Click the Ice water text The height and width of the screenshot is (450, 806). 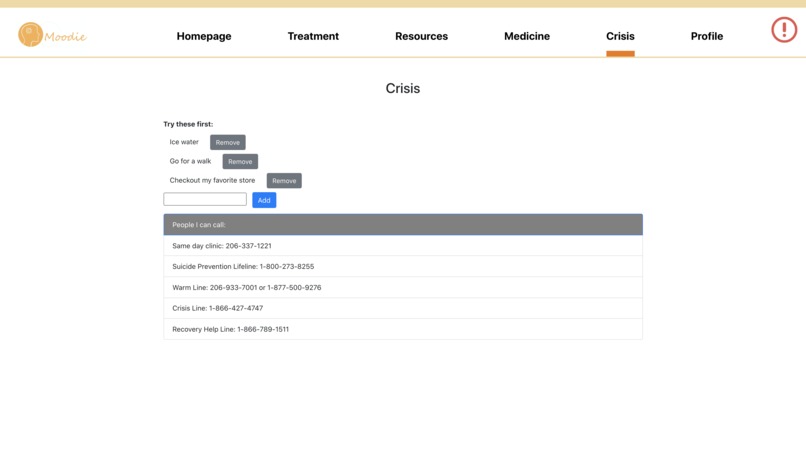[x=184, y=142]
